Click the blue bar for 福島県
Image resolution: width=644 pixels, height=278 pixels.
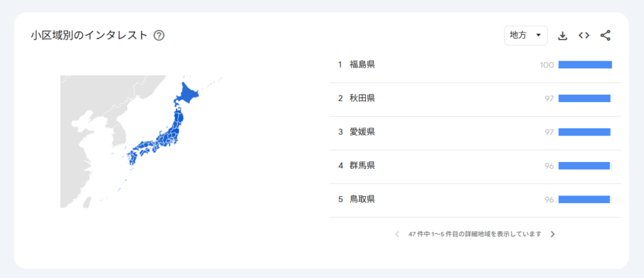585,65
